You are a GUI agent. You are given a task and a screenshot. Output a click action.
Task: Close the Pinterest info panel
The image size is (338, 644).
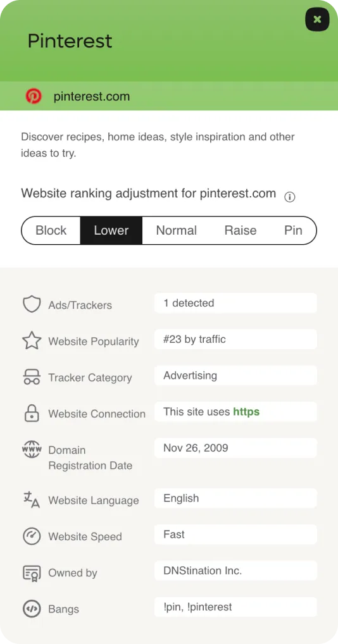317,20
